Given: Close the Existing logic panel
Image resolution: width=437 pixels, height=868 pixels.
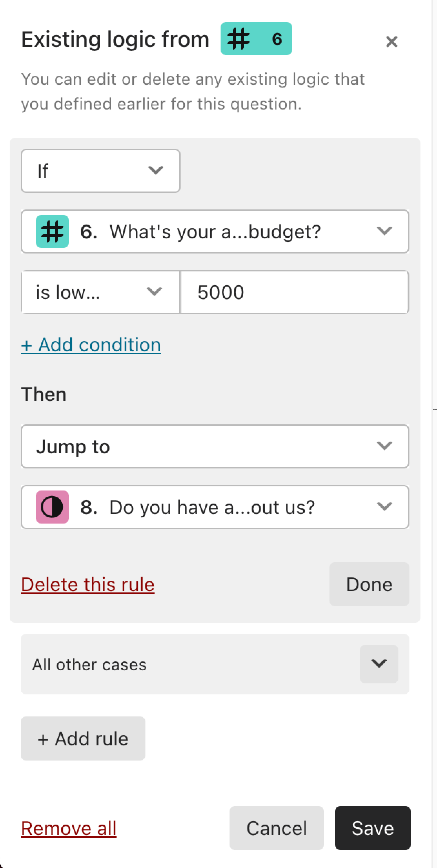Looking at the screenshot, I should pos(392,42).
